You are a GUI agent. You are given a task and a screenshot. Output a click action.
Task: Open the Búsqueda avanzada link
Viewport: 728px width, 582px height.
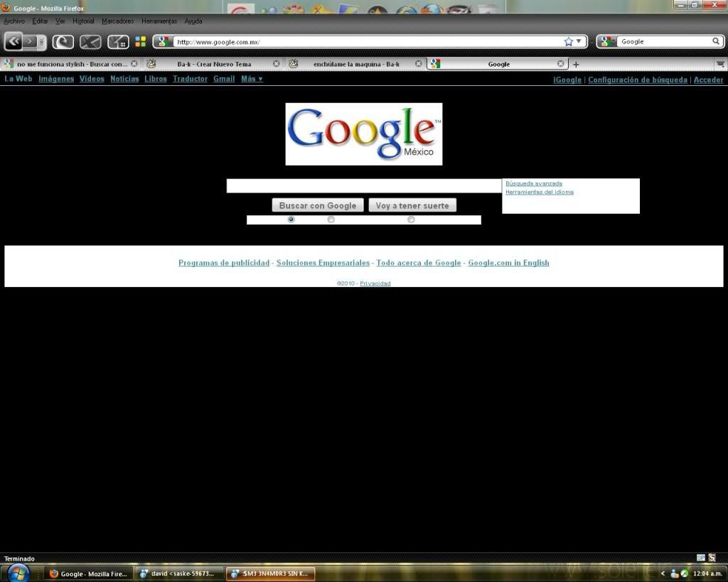[534, 183]
